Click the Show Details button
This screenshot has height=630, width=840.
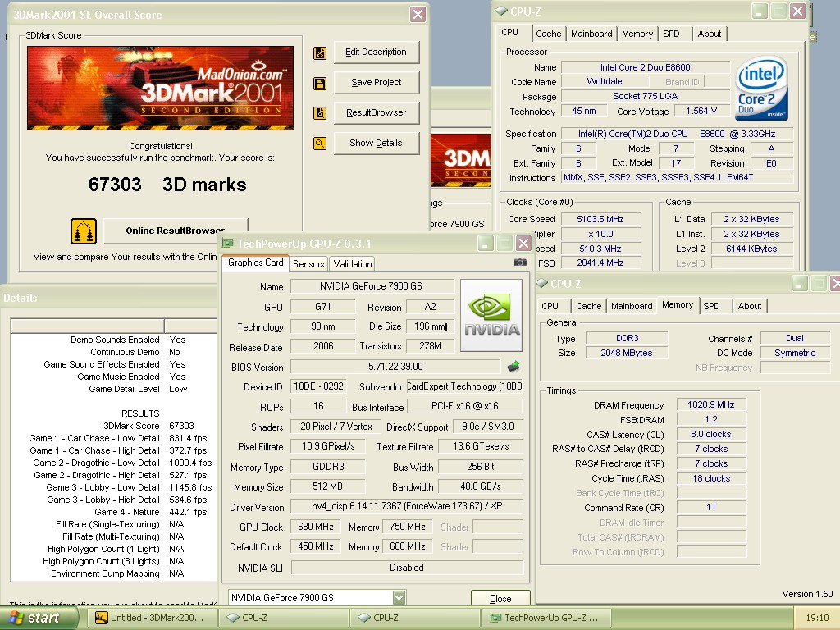376,143
